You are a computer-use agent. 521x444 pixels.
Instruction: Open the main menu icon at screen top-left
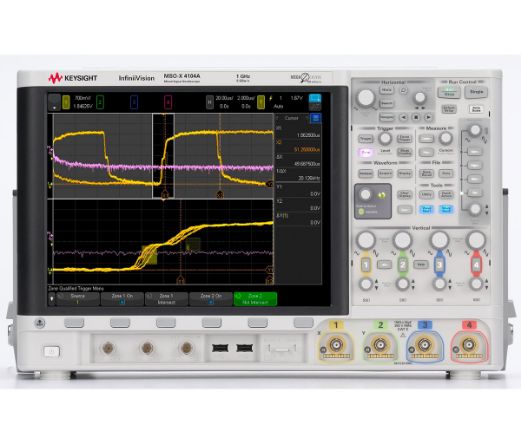(x=54, y=102)
